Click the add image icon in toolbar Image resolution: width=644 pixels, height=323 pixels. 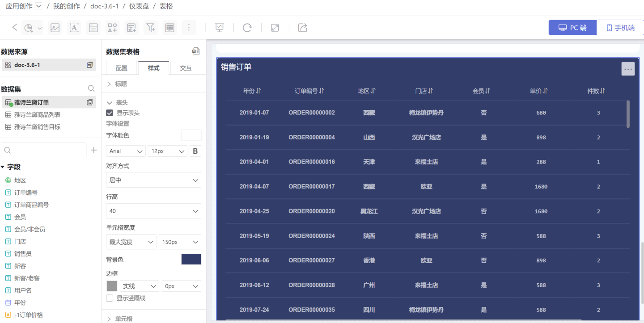55,28
